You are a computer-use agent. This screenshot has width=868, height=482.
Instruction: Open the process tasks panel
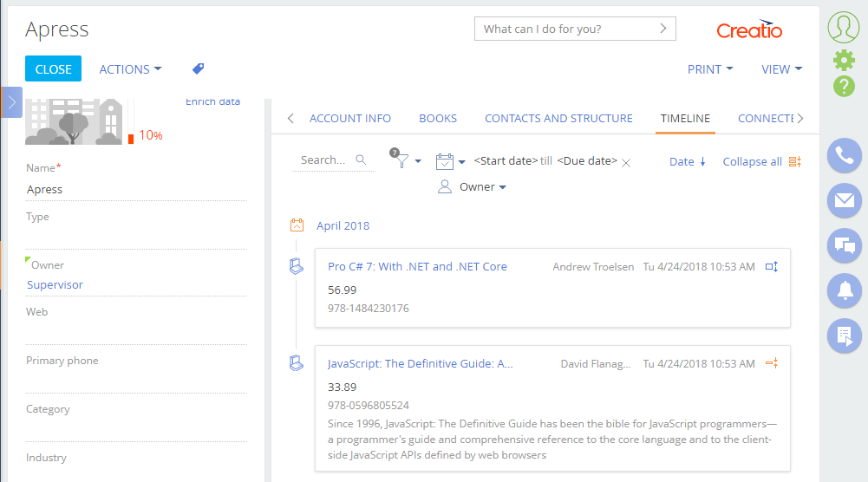coord(845,335)
